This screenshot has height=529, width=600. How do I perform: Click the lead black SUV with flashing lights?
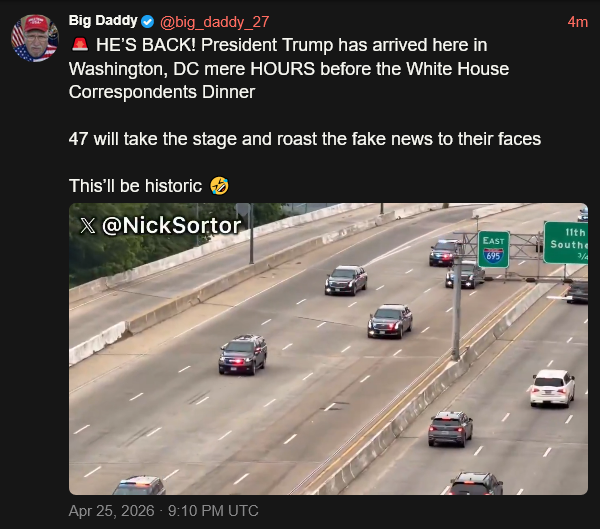coord(243,353)
